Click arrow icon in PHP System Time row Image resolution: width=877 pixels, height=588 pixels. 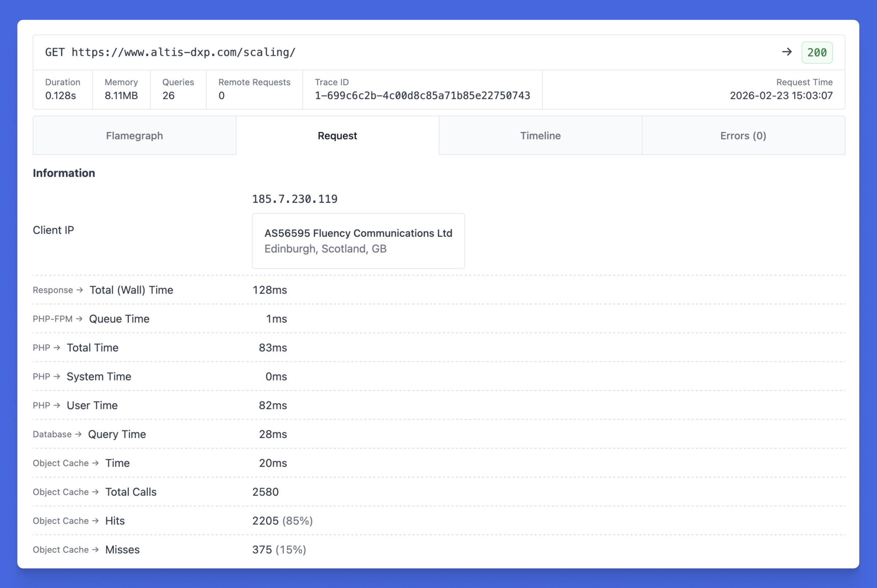click(57, 376)
